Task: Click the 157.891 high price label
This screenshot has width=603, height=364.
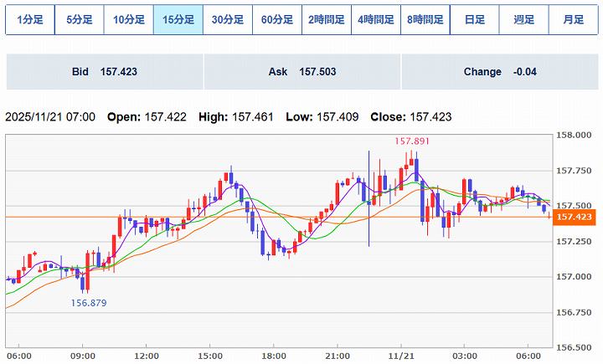Action: point(411,141)
